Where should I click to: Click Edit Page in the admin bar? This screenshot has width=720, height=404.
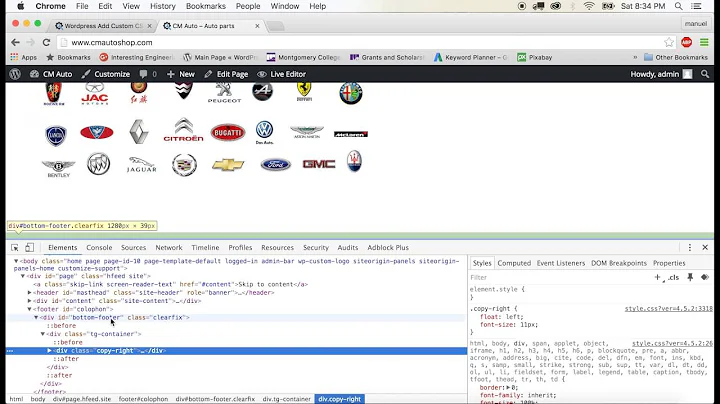pyautogui.click(x=226, y=74)
